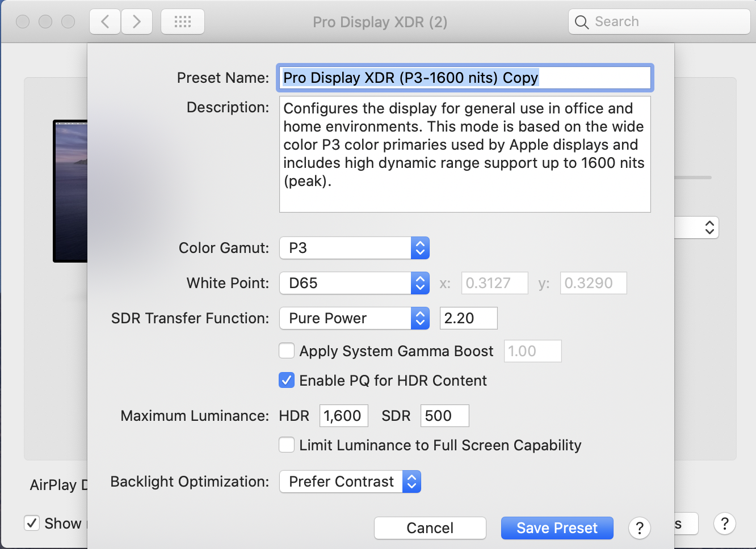The height and width of the screenshot is (549, 756).
Task: Click the red close window button
Action: [23, 22]
